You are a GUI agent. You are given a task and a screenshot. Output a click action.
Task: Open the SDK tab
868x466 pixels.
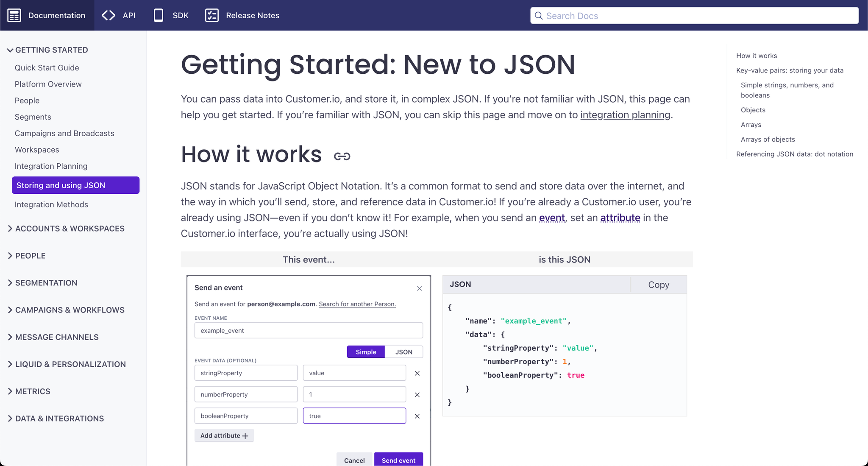pyautogui.click(x=171, y=15)
